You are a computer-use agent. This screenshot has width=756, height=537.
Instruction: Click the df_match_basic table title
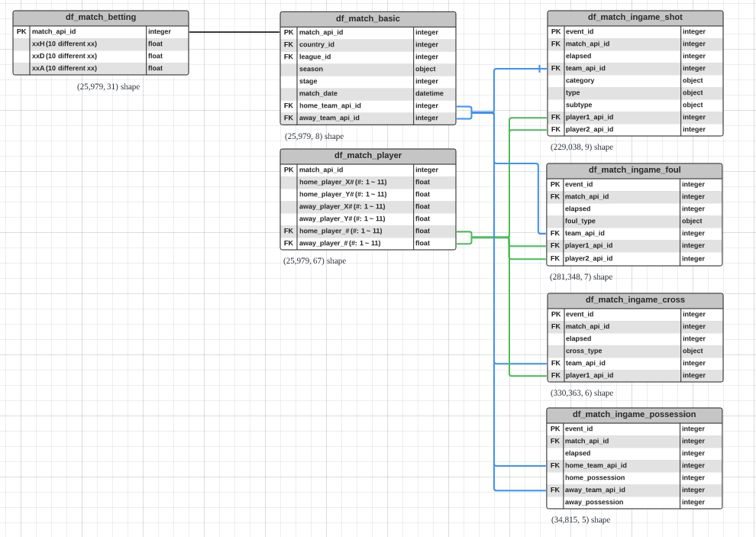pos(367,18)
